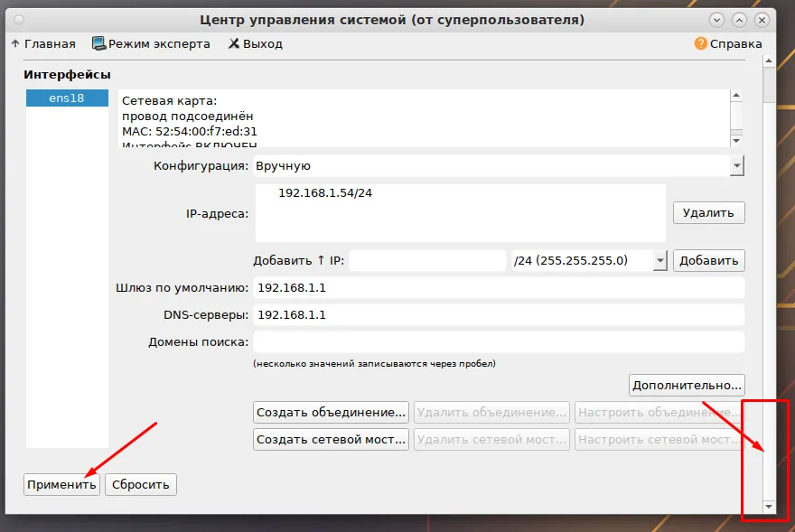Click the DNS-серверы field
The width and height of the screenshot is (795, 532).
(x=499, y=315)
